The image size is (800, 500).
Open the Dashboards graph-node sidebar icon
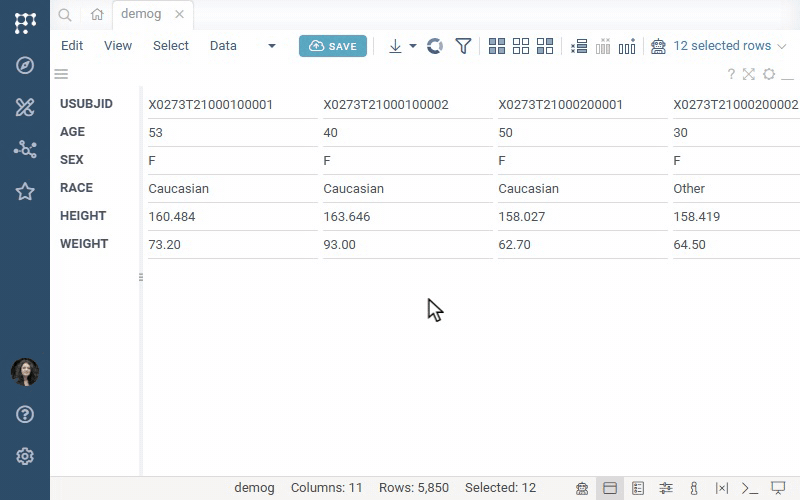[x=24, y=149]
